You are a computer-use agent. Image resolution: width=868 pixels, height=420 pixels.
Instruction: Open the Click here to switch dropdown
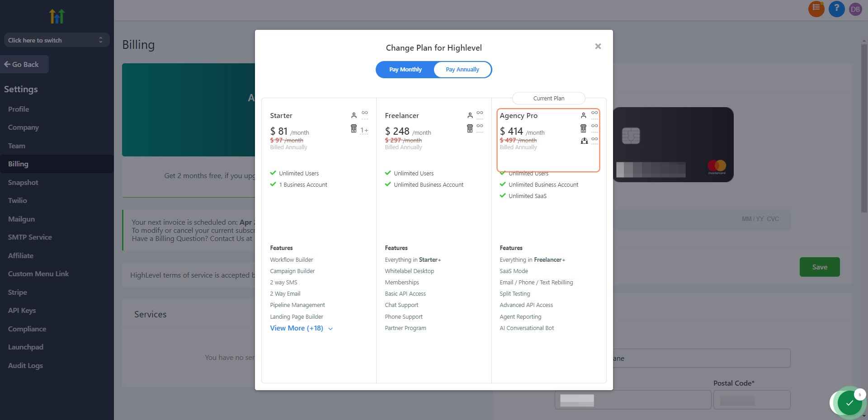[x=57, y=40]
